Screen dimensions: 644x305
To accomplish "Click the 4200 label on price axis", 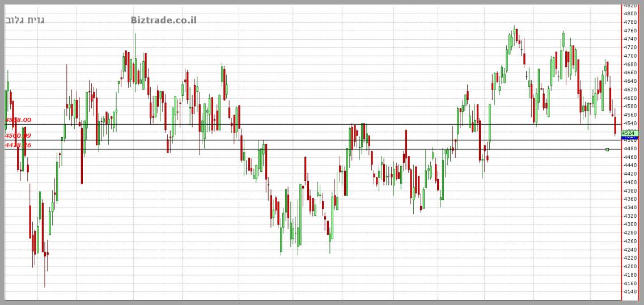I will pyautogui.click(x=629, y=266).
